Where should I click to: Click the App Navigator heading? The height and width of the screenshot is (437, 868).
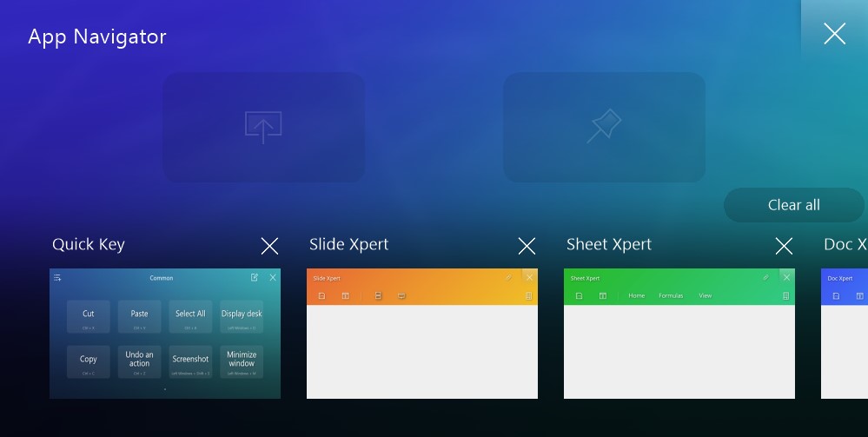(96, 36)
